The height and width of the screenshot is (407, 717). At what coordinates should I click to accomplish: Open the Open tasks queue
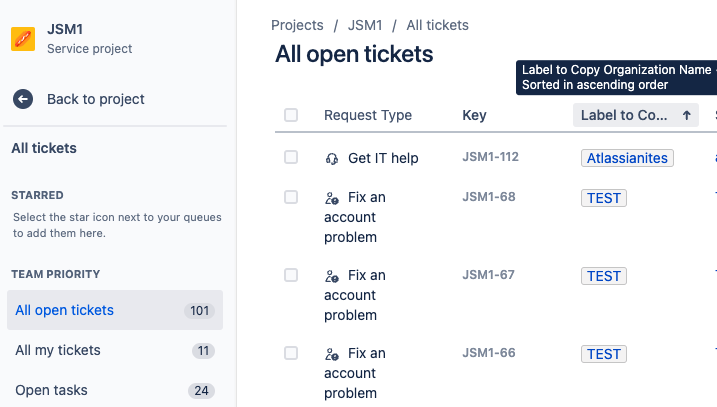(x=51, y=390)
